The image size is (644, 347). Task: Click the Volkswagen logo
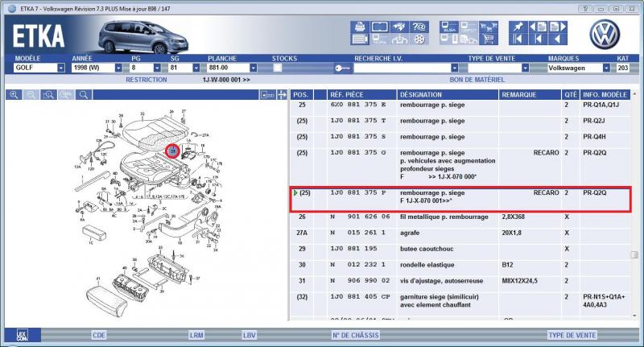(605, 34)
